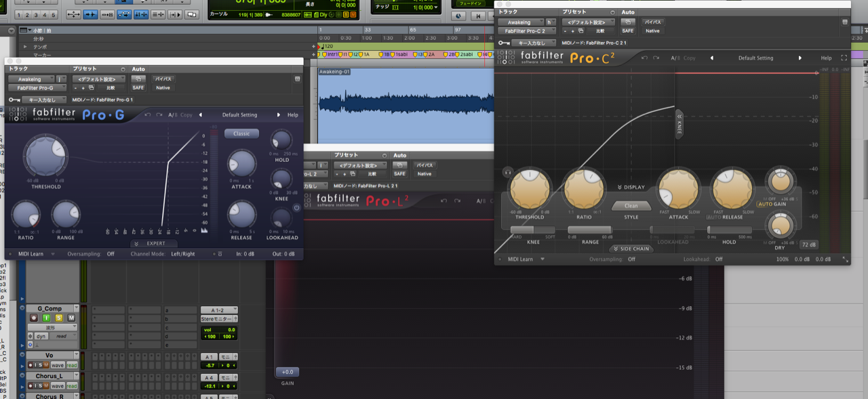Click the key input icon in Pro-G header
Screen dimensions: 868x399
(x=14, y=100)
